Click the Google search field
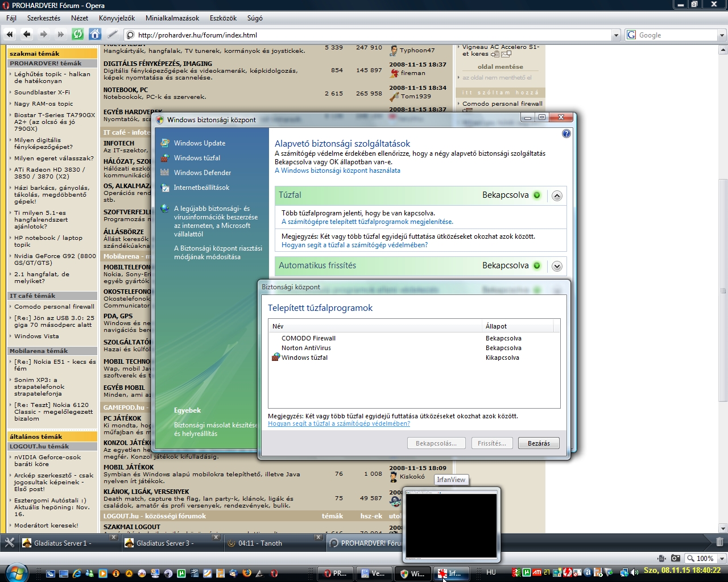Viewport: 728px width, 582px height. coord(677,35)
